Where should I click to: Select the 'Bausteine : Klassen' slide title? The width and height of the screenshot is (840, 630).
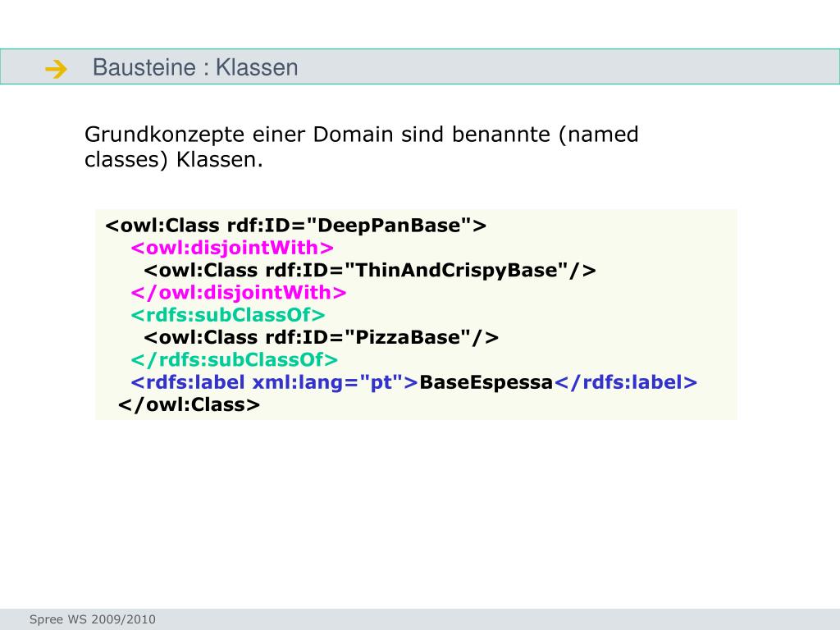[195, 67]
